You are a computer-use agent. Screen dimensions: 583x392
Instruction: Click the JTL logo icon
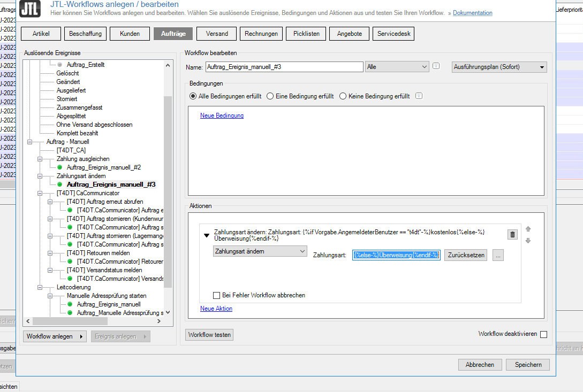[30, 8]
